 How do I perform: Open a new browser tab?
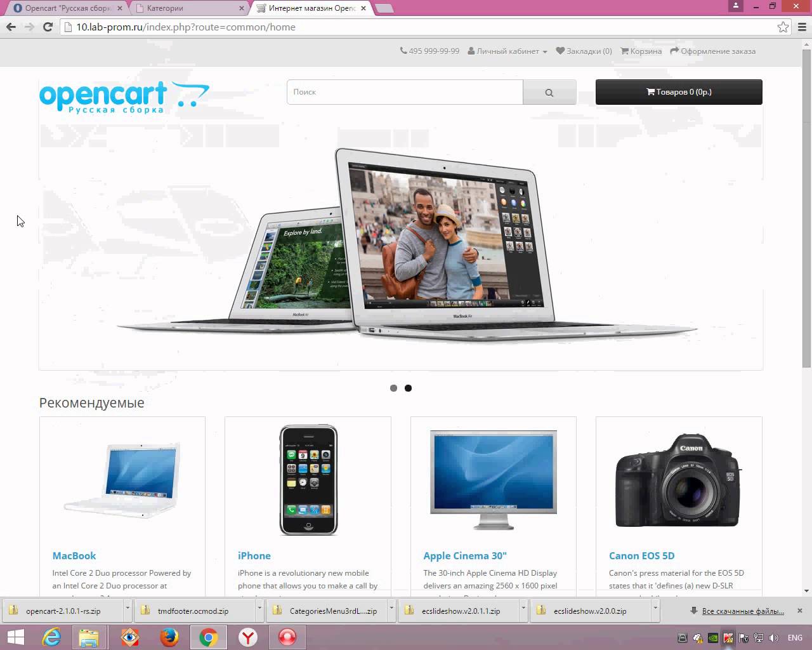[x=384, y=8]
